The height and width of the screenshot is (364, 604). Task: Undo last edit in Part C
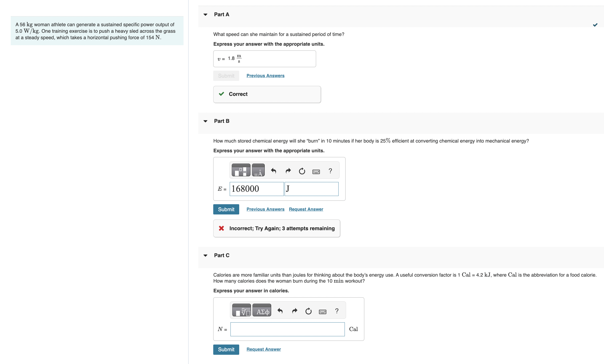[x=280, y=311]
